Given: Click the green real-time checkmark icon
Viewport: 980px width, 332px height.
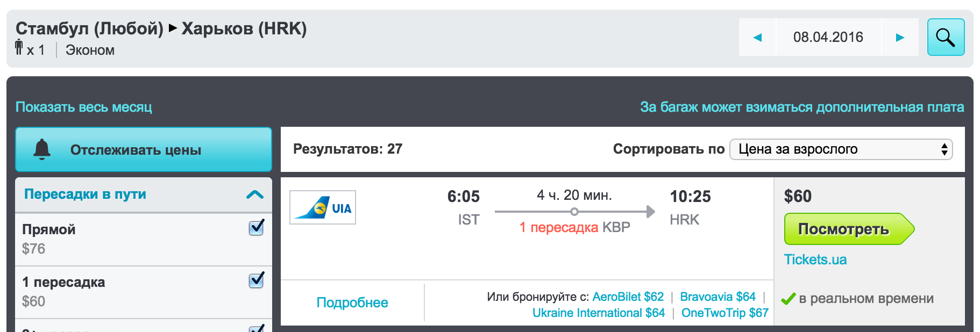Looking at the screenshot, I should pyautogui.click(x=788, y=299).
